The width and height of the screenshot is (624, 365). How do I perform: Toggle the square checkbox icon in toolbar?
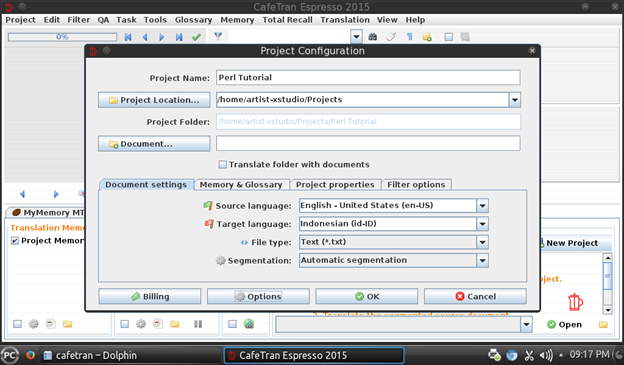point(448,37)
